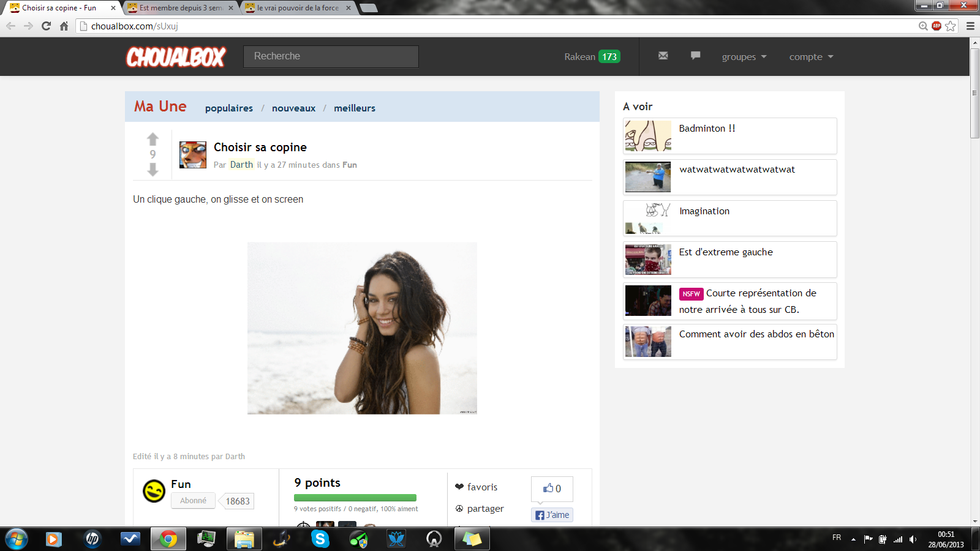
Task: Switch to the nouveaux tab
Action: [x=293, y=108]
